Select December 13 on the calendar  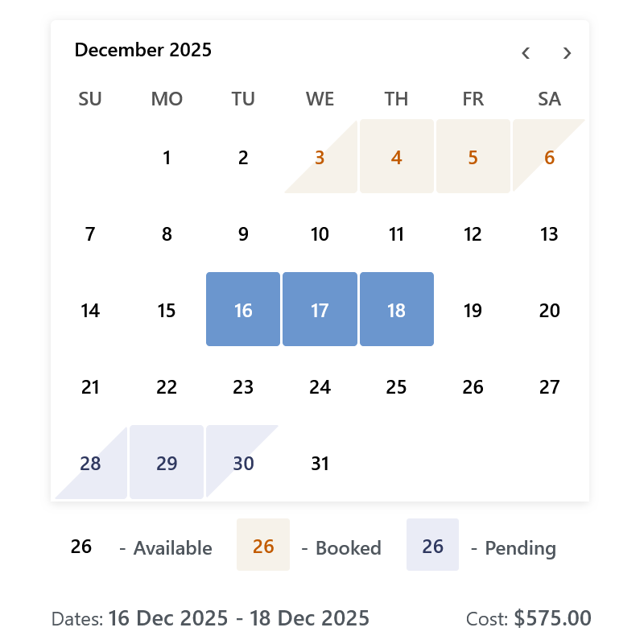pyautogui.click(x=550, y=233)
